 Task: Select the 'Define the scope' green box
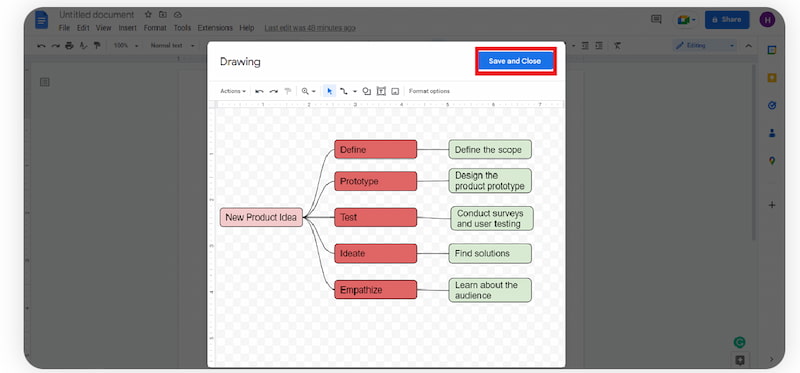coord(490,150)
